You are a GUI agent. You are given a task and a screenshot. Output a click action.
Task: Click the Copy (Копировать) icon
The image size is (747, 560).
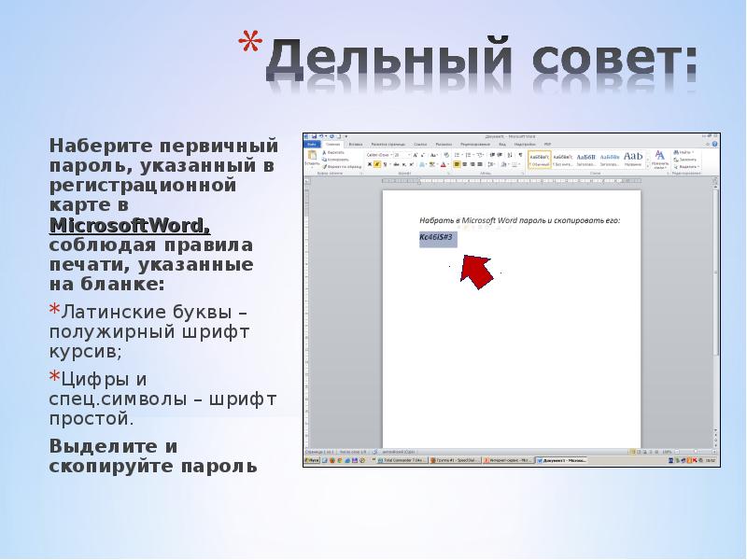pos(324,160)
